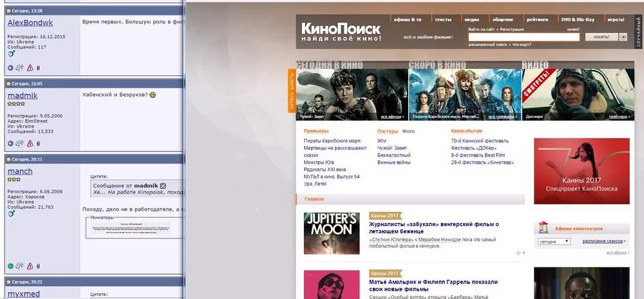Click Войти на сайт link
Screen dimensions: 644x299
[481, 30]
